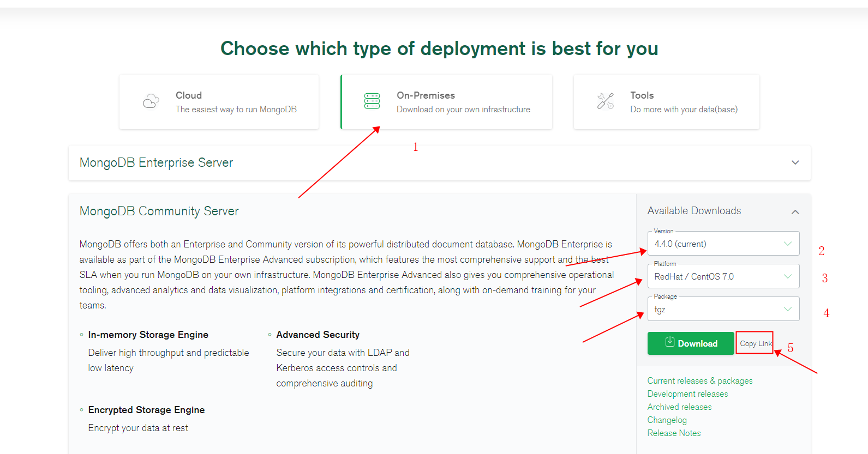
Task: Click the Available Downloads title text
Action: coord(694,211)
